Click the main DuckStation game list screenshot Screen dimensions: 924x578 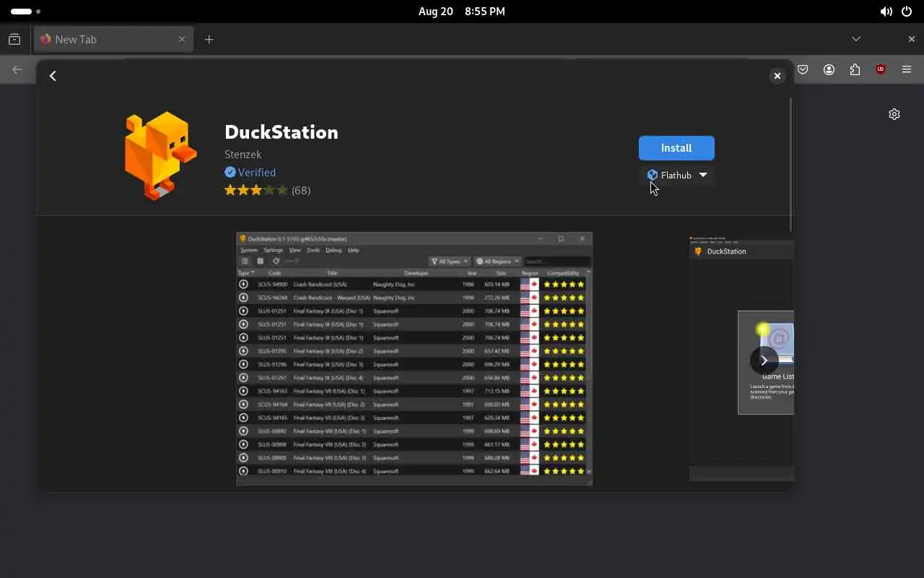(414, 359)
